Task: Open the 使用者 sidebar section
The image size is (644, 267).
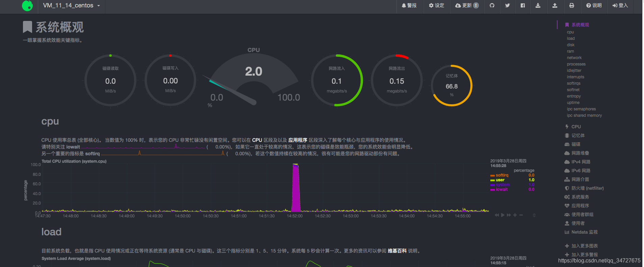Action: tap(575, 223)
